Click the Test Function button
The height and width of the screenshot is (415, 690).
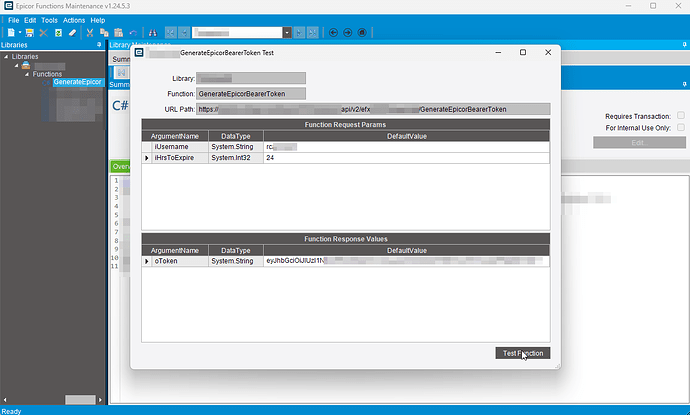point(523,353)
